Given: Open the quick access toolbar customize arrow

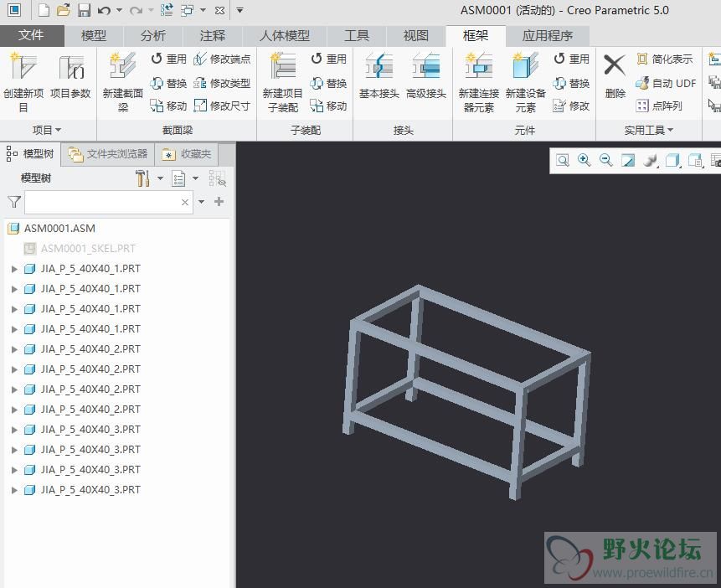Looking at the screenshot, I should point(239,10).
